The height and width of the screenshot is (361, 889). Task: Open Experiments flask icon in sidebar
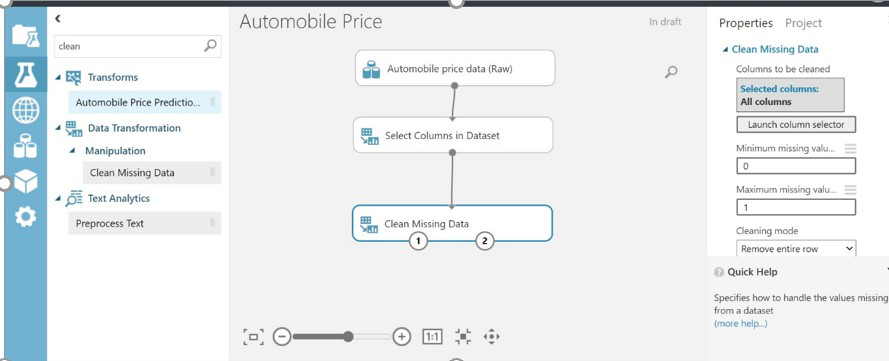26,75
